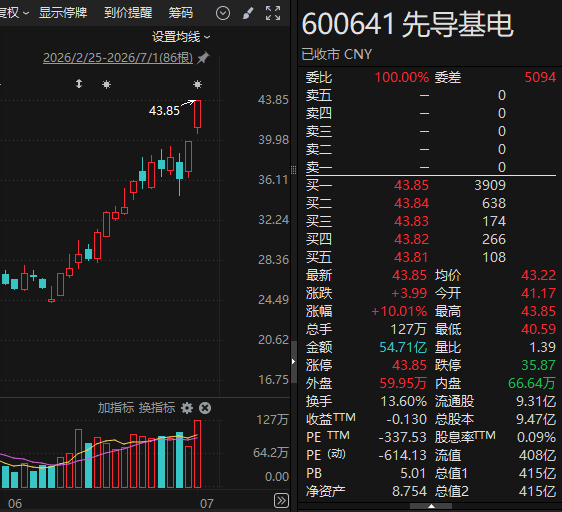Viewport: 562px width, 512px height.
Task: Click the up-down arrow event marker on chart
Action: [79, 84]
